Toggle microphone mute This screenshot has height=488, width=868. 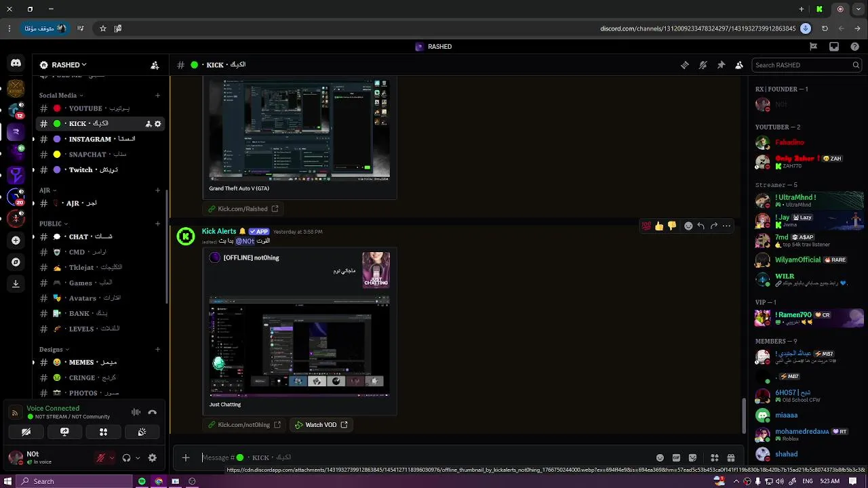[x=100, y=457]
